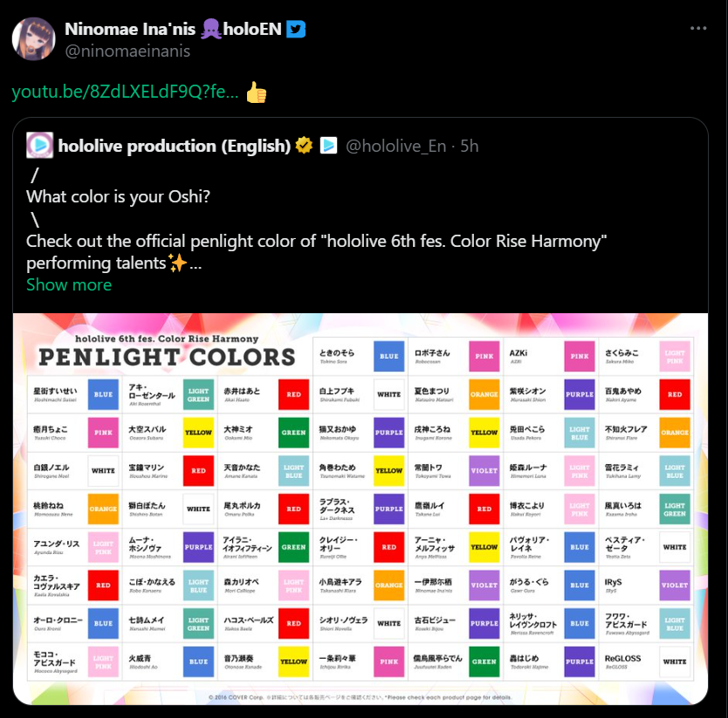This screenshot has height=718, width=728.
Task: Click the IRyS VIOLET color swatch
Action: (674, 585)
